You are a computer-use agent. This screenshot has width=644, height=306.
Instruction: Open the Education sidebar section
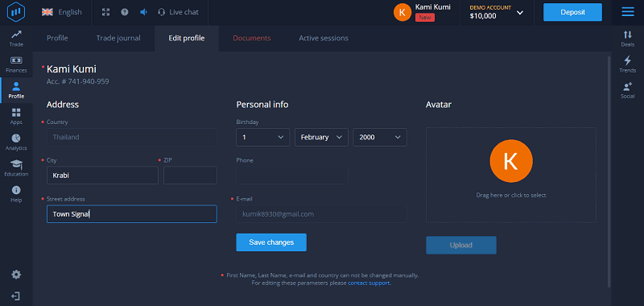[16, 168]
